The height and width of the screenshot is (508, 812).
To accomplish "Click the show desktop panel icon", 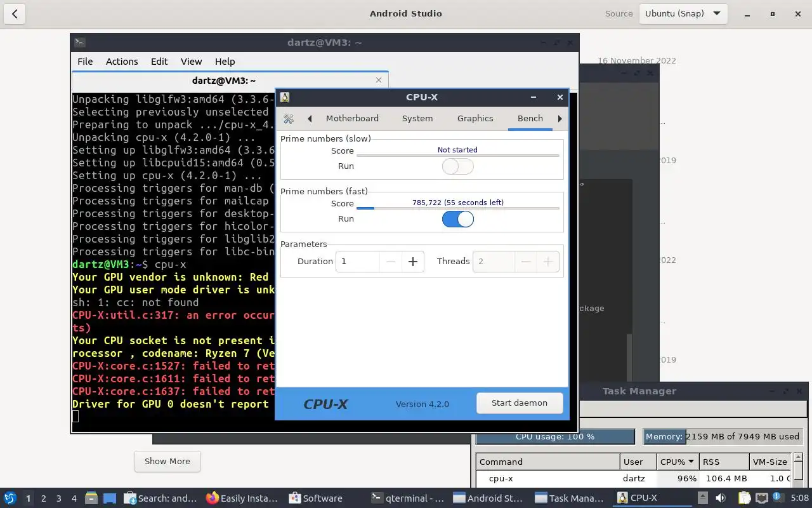I will (x=110, y=498).
